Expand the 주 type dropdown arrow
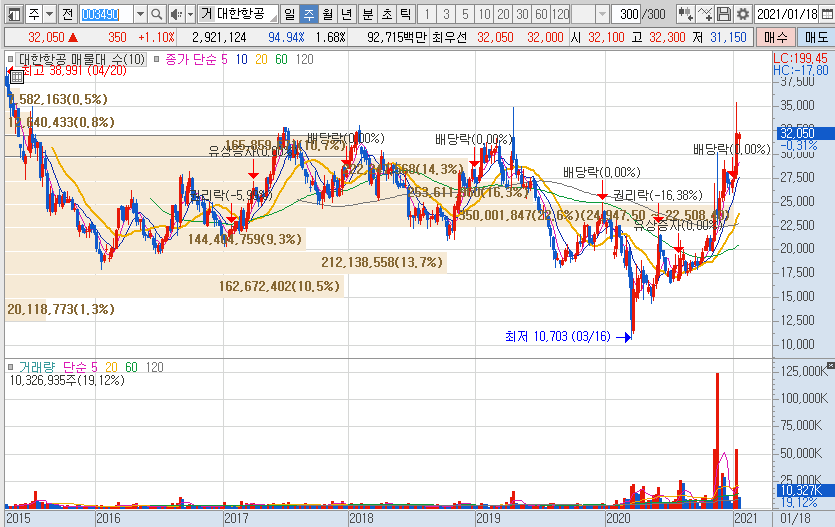 click(x=49, y=14)
